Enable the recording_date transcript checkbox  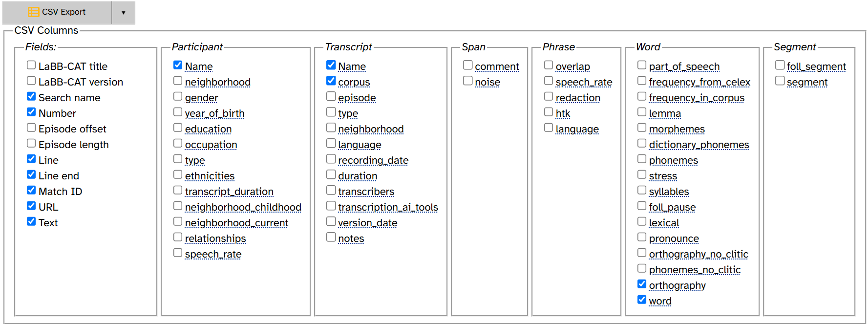click(x=331, y=159)
